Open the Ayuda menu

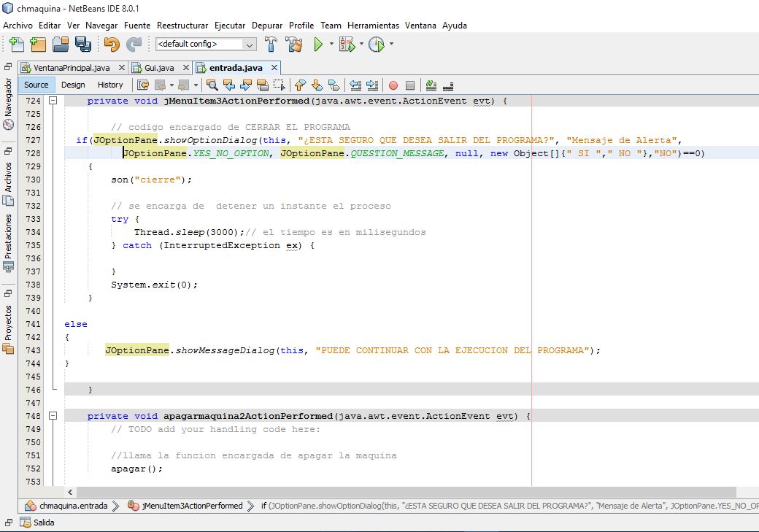pos(455,25)
